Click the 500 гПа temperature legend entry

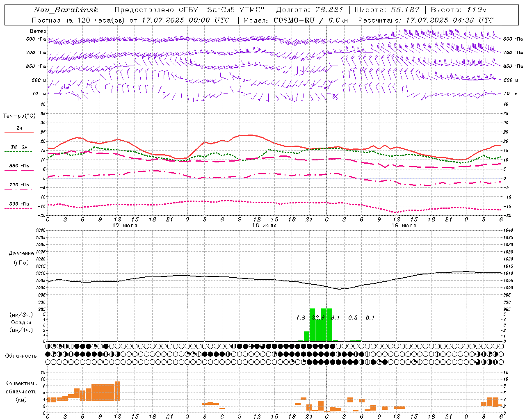click(x=19, y=204)
